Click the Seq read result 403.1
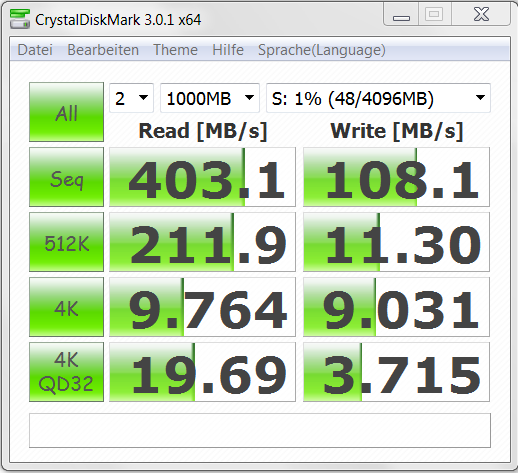This screenshot has width=518, height=473. tap(202, 177)
